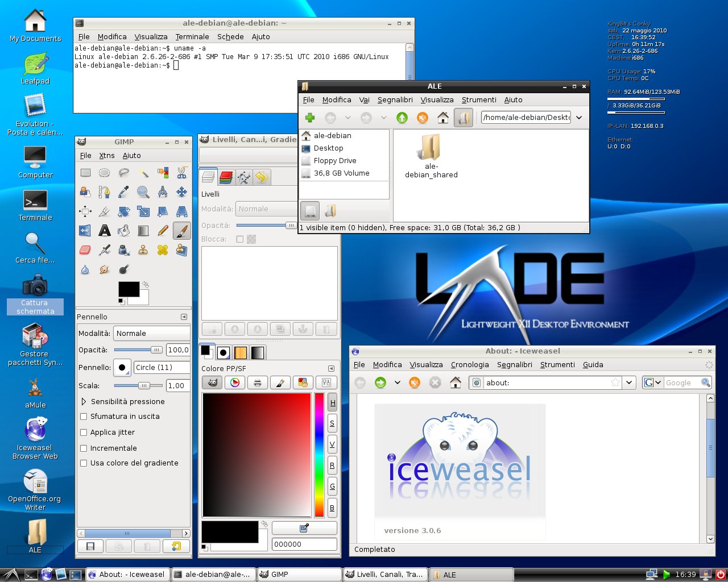Open Terminale menu in terminal window
Screen dimensions: 728x582
(x=192, y=36)
